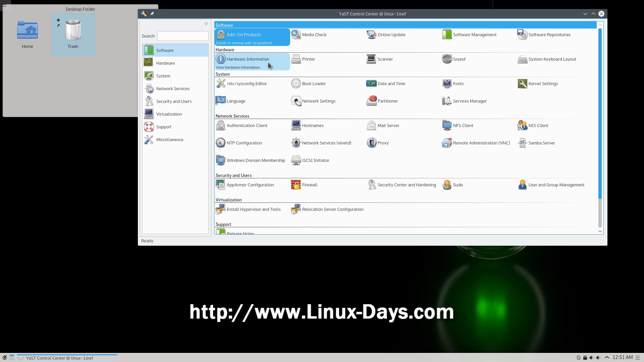Select Miscellaneous category in sidebar

[175, 139]
